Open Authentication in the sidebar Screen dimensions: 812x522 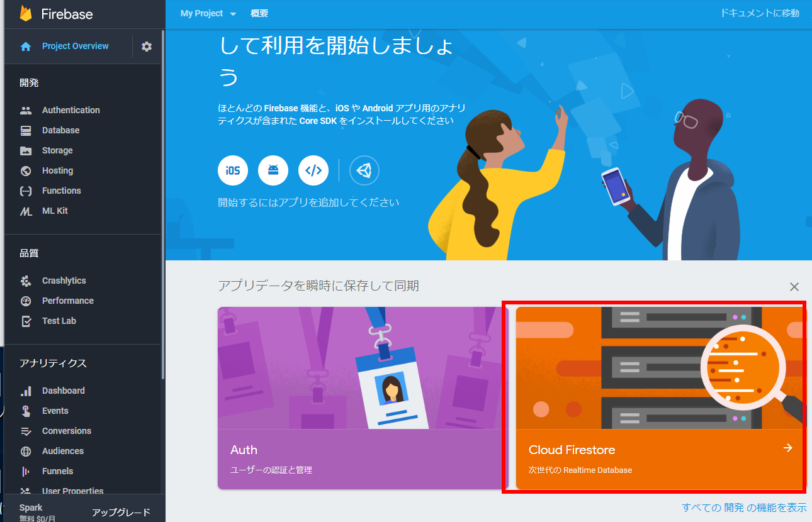click(71, 110)
